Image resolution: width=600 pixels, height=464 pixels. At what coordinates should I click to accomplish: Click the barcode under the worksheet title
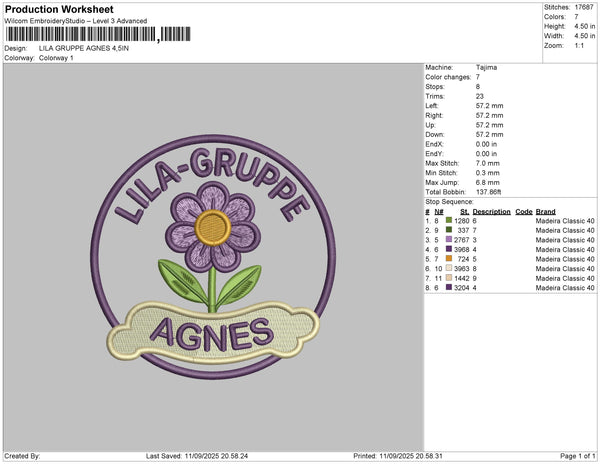pyautogui.click(x=98, y=34)
